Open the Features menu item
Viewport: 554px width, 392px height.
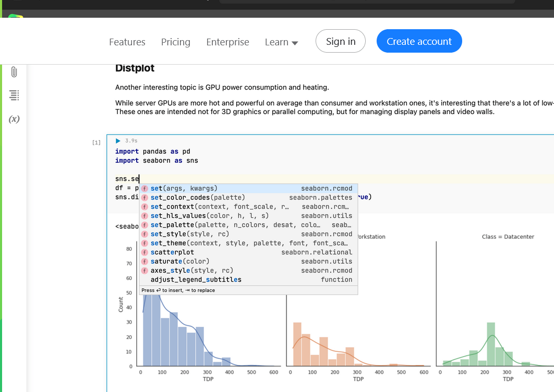tap(127, 42)
